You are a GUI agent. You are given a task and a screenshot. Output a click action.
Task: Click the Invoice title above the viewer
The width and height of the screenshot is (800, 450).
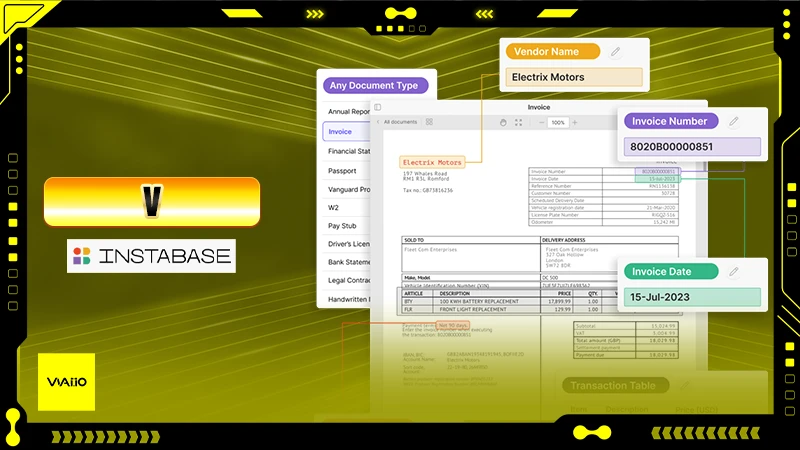tap(539, 107)
